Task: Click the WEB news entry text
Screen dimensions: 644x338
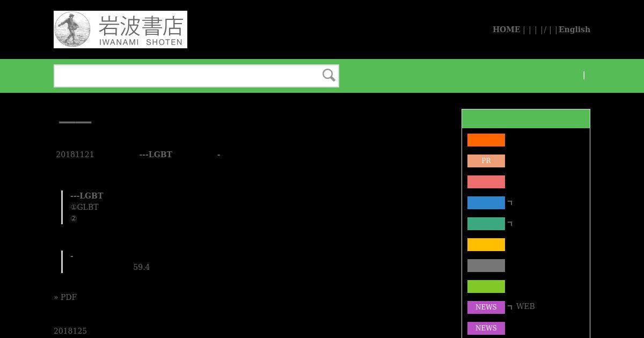Action: 525,306
